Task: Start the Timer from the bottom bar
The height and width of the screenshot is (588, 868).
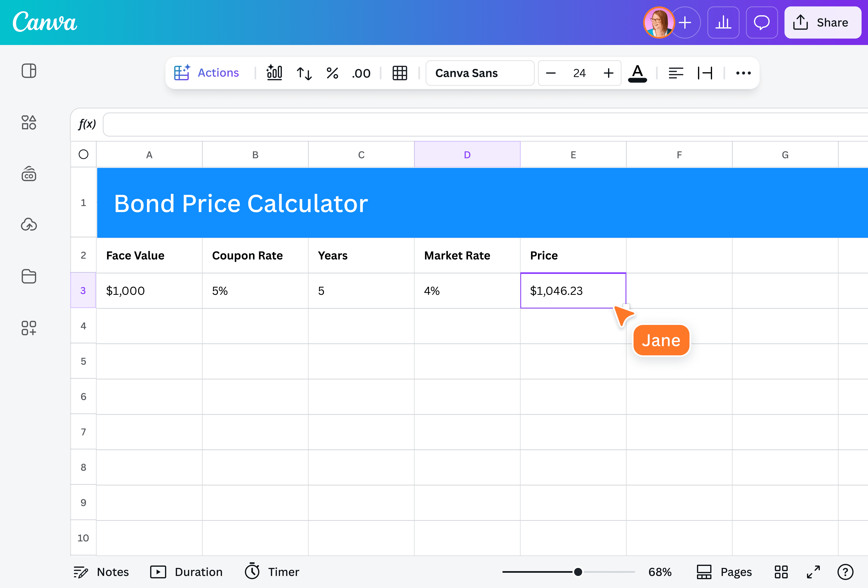Action: tap(272, 572)
